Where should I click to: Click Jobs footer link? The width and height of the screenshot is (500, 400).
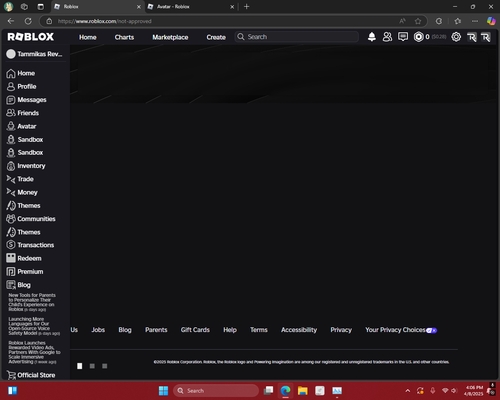[98, 330]
